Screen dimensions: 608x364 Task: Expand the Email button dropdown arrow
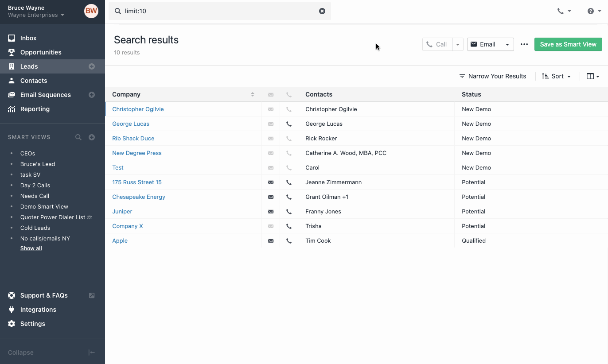(507, 44)
